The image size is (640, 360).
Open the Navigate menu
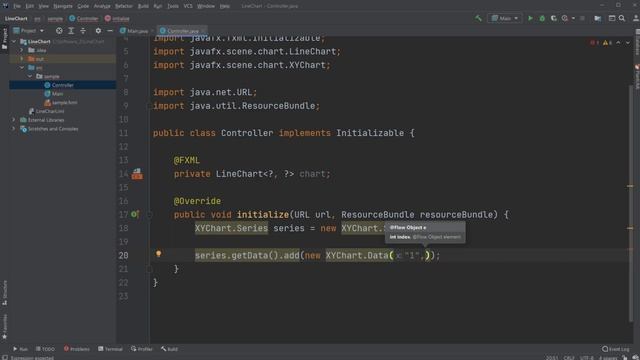coord(63,6)
